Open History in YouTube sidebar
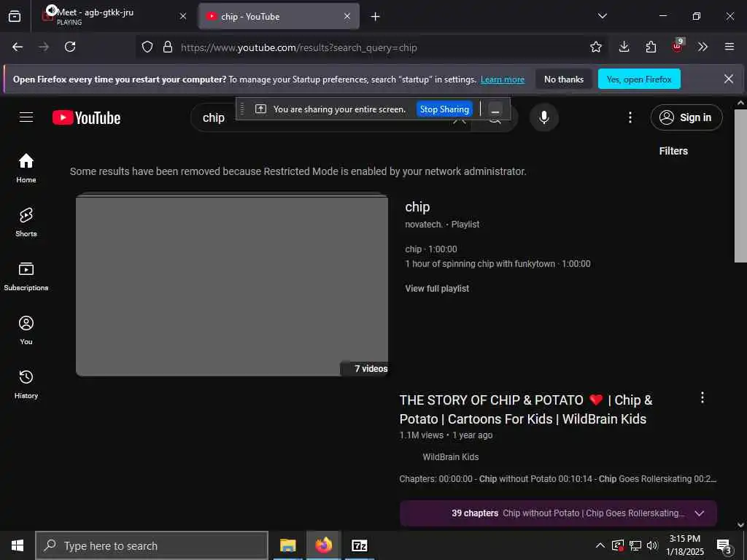 pos(26,384)
